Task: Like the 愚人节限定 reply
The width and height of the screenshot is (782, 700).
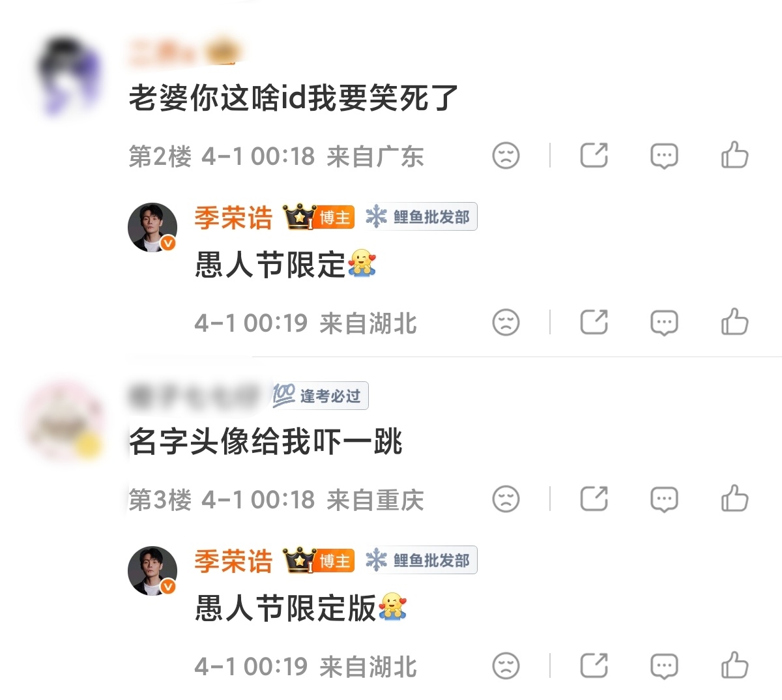Action: point(734,322)
